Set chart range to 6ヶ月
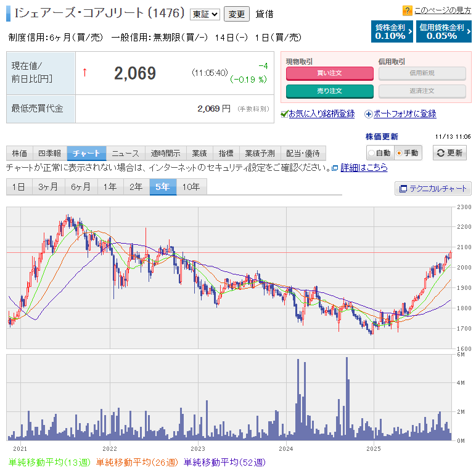 81,187
